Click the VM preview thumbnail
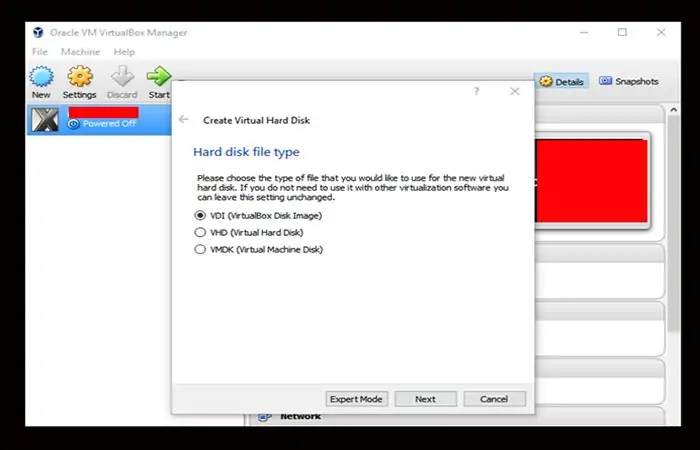The image size is (700, 450). click(591, 180)
